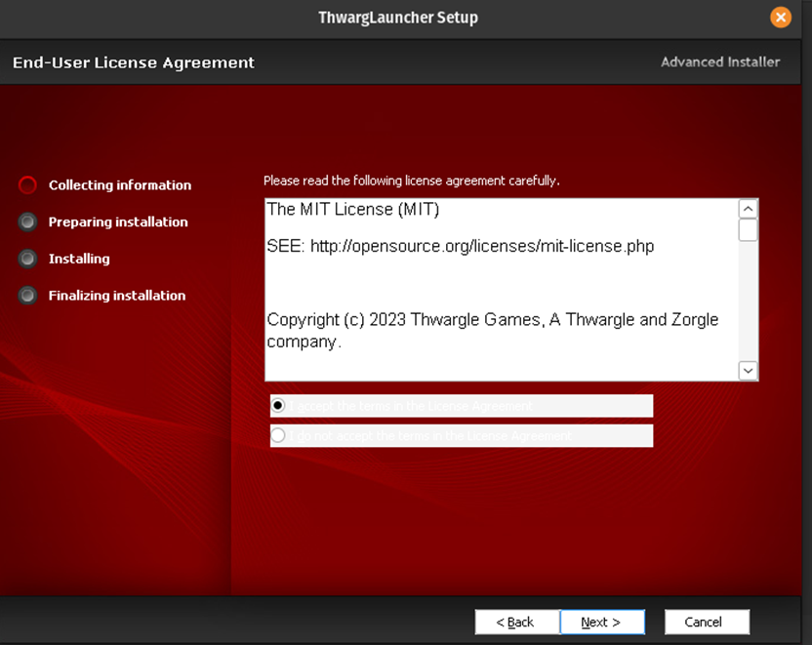The width and height of the screenshot is (812, 645).
Task: Cancel the ThwargLauncher installation
Action: 707,622
